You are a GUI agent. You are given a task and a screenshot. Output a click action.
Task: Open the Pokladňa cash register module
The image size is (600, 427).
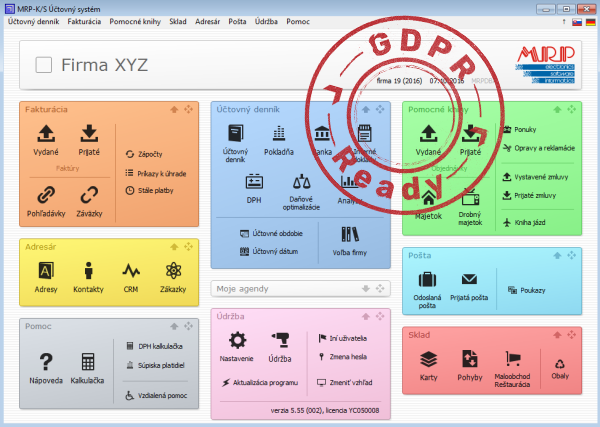coord(280,139)
